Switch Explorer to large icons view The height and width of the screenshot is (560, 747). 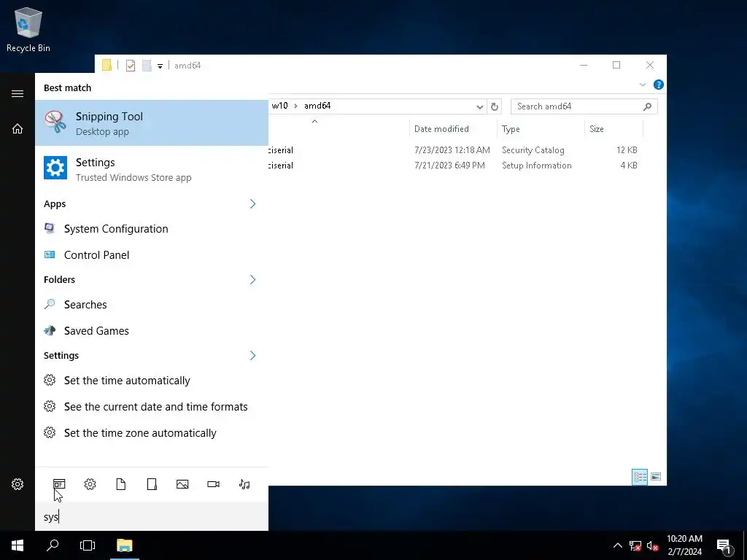pyautogui.click(x=656, y=477)
